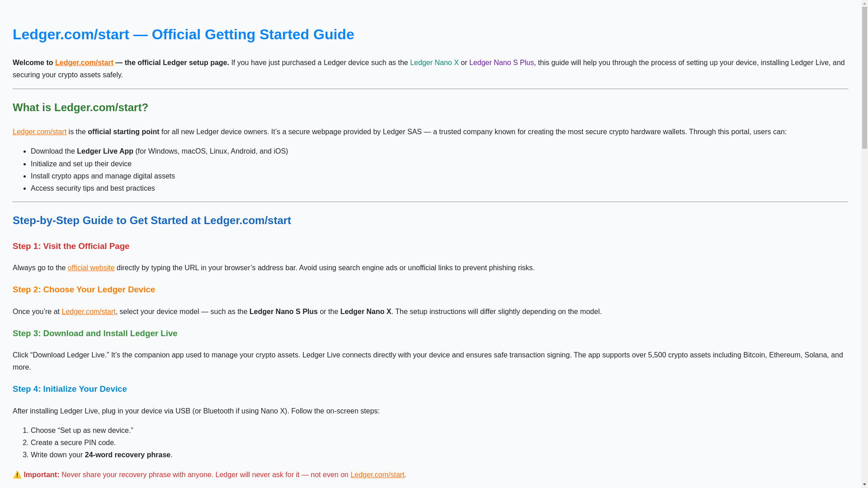Click Ledger.com/start link in Step 2 paragraph

[89, 312]
